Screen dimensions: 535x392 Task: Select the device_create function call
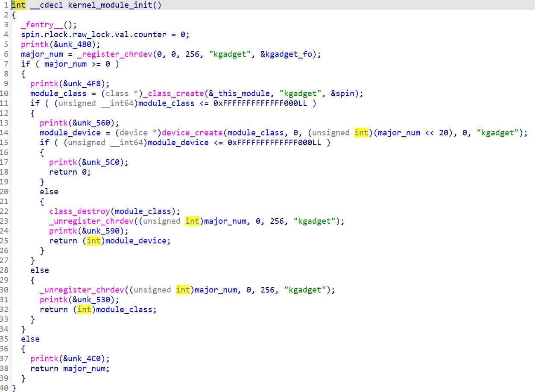[x=192, y=133]
